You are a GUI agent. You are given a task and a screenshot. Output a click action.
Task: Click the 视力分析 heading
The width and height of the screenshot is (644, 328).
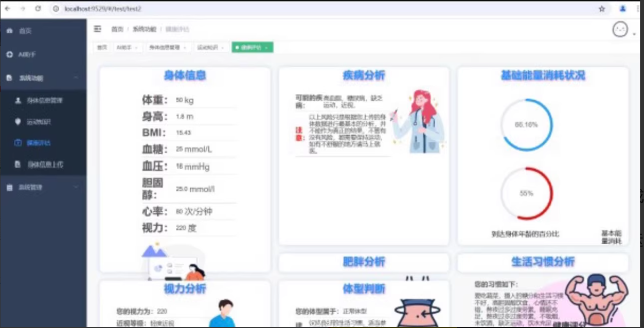coord(184,289)
